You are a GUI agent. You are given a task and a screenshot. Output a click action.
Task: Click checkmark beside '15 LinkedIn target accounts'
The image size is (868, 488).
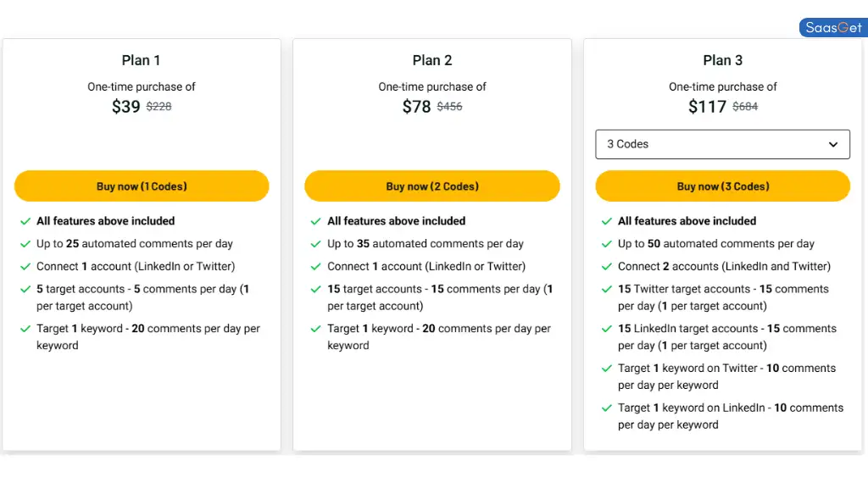click(607, 329)
